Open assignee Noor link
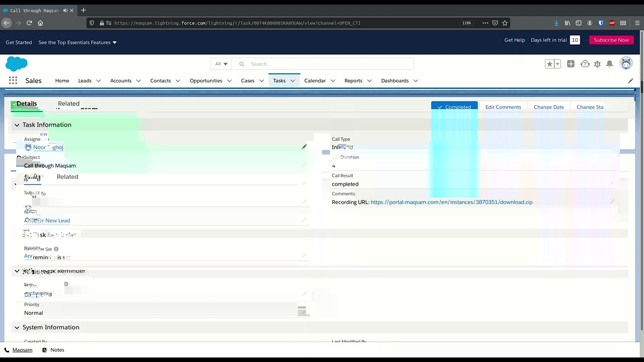The width and height of the screenshot is (644, 362). pos(48,147)
